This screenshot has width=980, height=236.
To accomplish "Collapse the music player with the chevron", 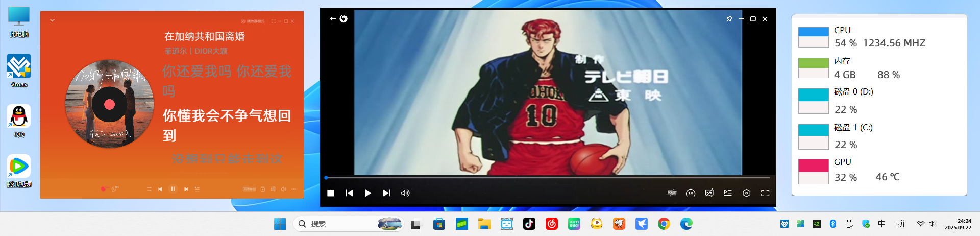I will click(52, 20).
